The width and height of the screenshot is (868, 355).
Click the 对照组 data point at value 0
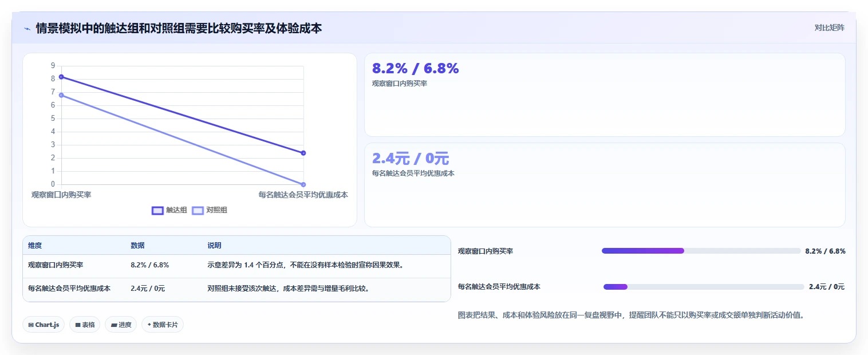(x=303, y=184)
